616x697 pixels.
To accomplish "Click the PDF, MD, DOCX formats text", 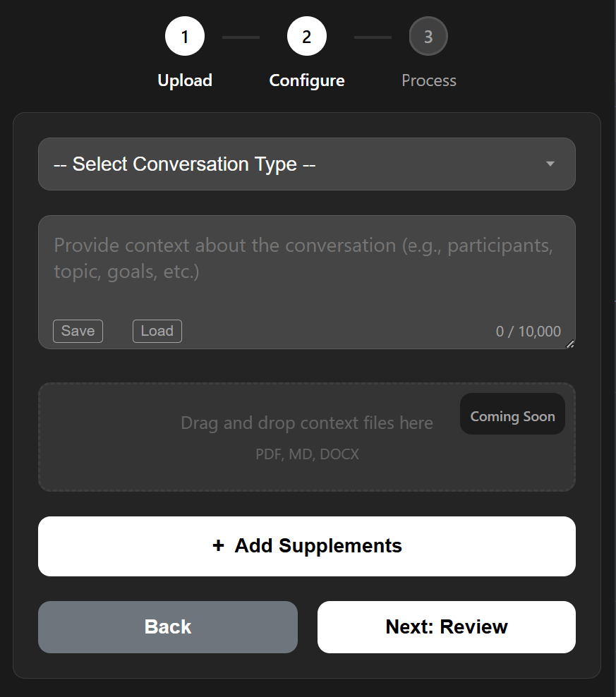I will (x=307, y=454).
